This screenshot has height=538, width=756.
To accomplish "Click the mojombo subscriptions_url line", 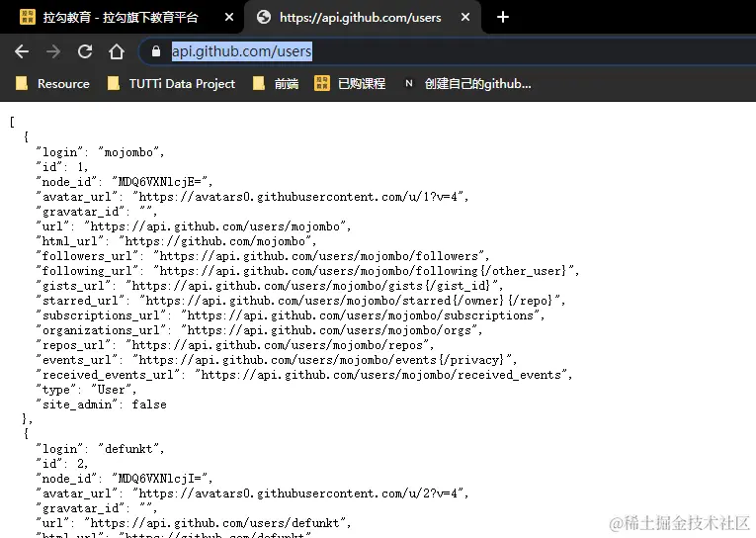I will click(291, 315).
